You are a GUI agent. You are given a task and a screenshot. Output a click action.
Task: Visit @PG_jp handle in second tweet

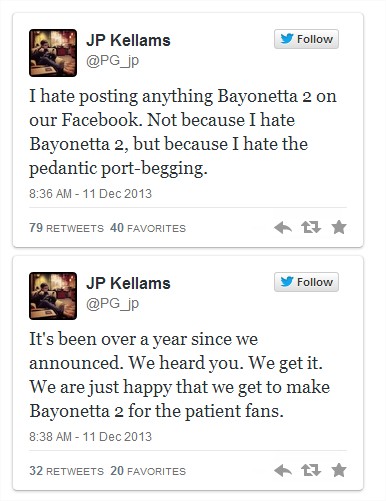coord(112,304)
